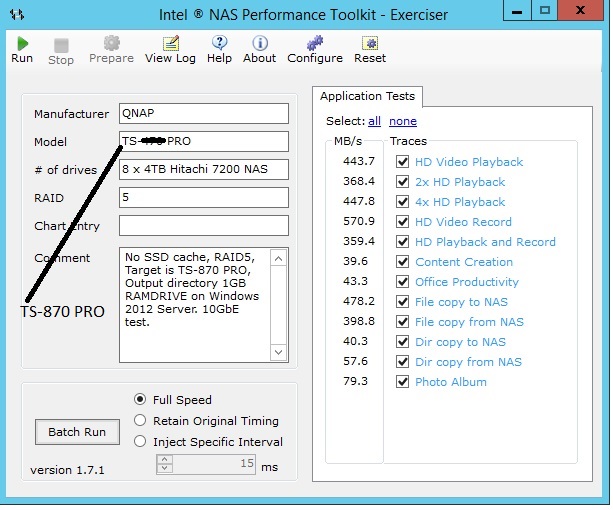Open Photo Album trace link
Screen dimensions: 613x510
[451, 382]
